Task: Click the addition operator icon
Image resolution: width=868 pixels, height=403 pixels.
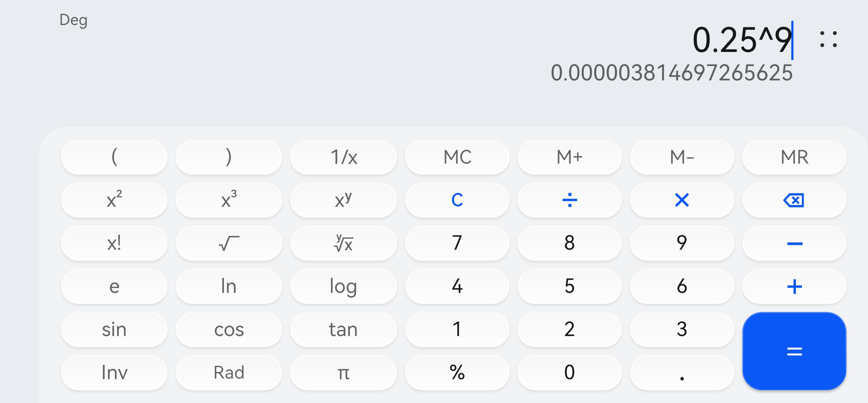Action: [x=794, y=287]
